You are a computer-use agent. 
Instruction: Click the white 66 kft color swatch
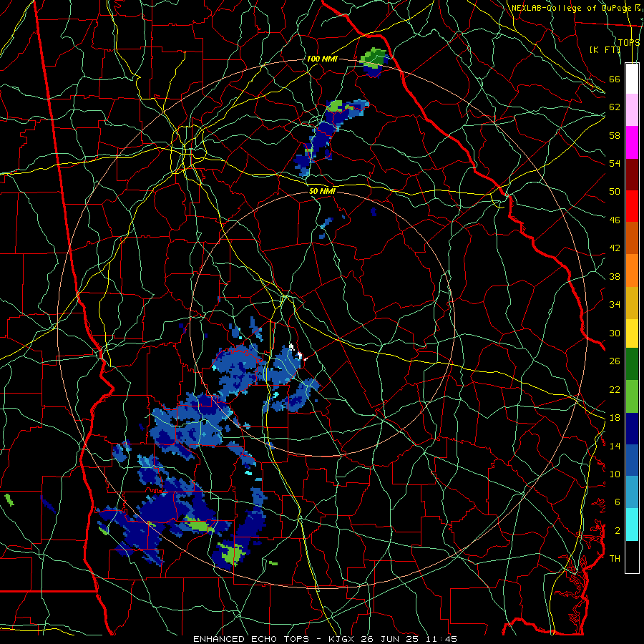click(632, 79)
